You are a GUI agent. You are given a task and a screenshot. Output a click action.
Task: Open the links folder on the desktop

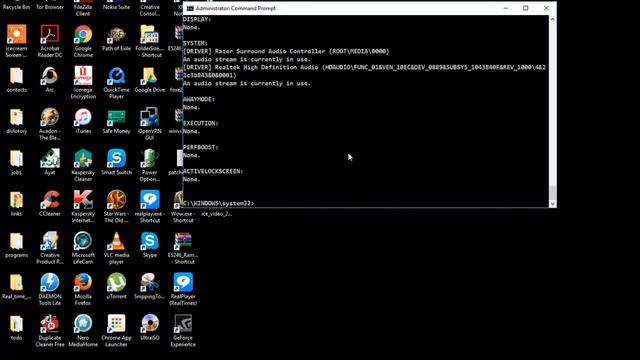coord(16,200)
